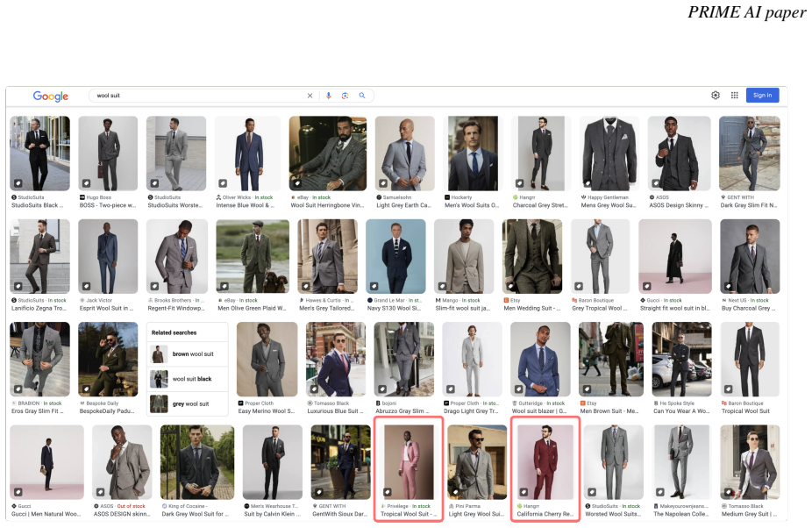This screenshot has height=528, width=812.
Task: Open ASOS Design Skinny suit image
Action: 679,153
